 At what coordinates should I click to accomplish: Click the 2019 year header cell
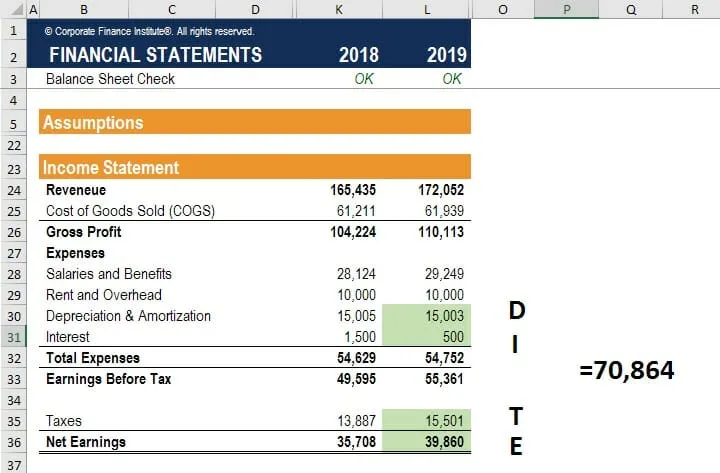coord(446,55)
